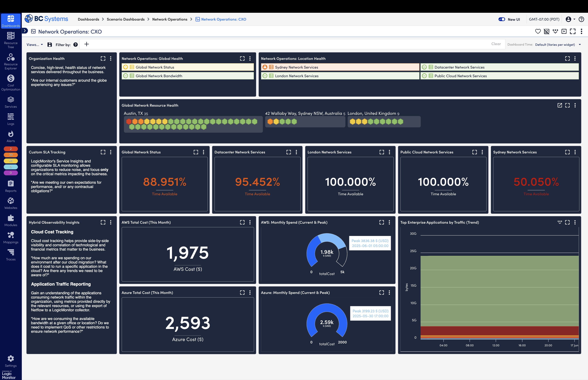Click the timezone GMT-07:00 (PDT) label
This screenshot has width=588, height=380.
pyautogui.click(x=544, y=19)
